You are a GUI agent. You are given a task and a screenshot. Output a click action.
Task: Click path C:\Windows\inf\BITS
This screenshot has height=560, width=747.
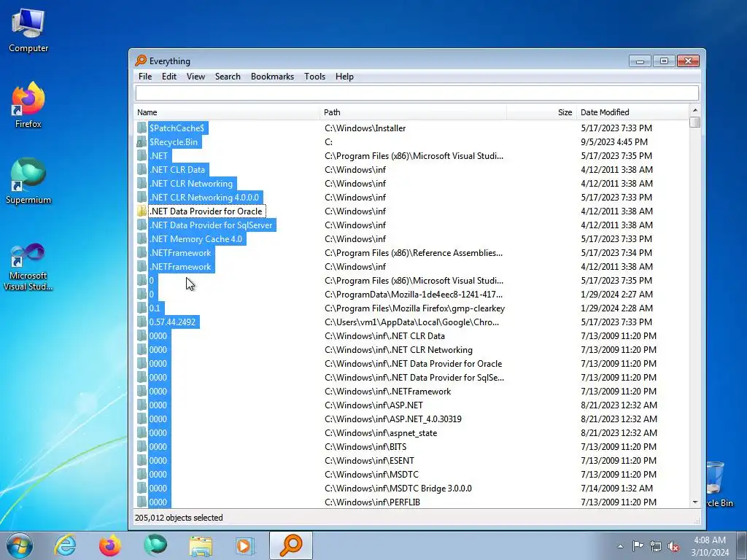[x=365, y=447]
